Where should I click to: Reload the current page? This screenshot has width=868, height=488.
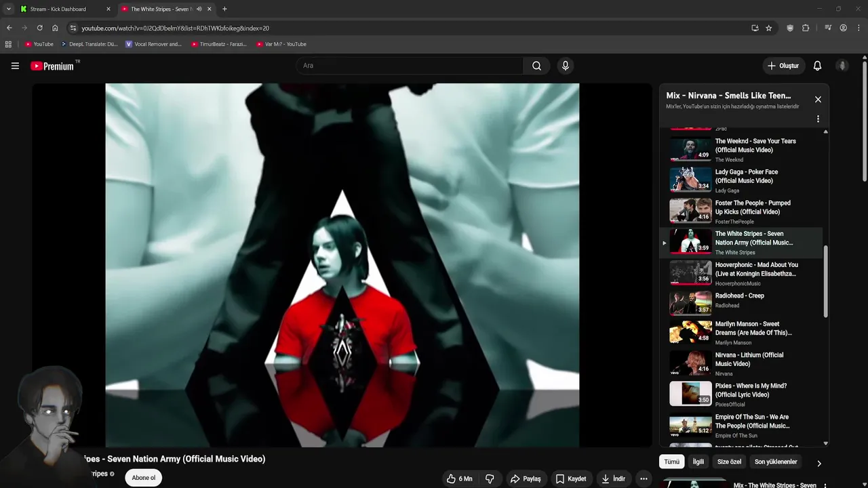(x=39, y=28)
